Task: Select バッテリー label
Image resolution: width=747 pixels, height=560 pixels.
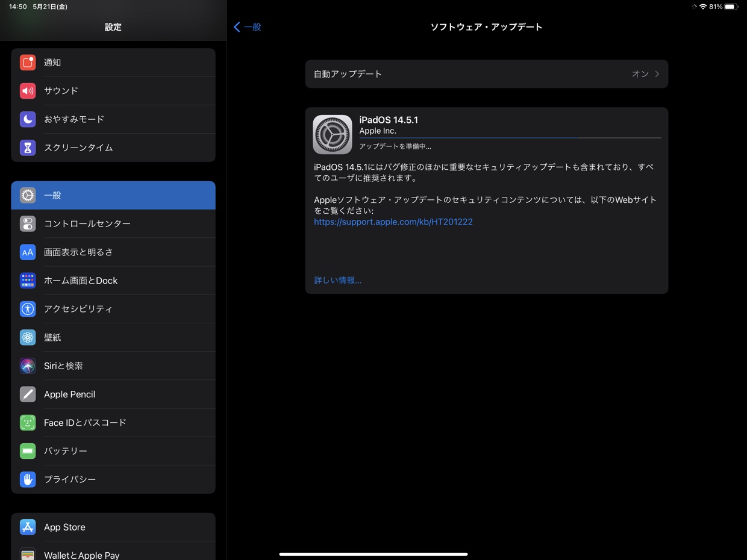Action: (x=66, y=451)
